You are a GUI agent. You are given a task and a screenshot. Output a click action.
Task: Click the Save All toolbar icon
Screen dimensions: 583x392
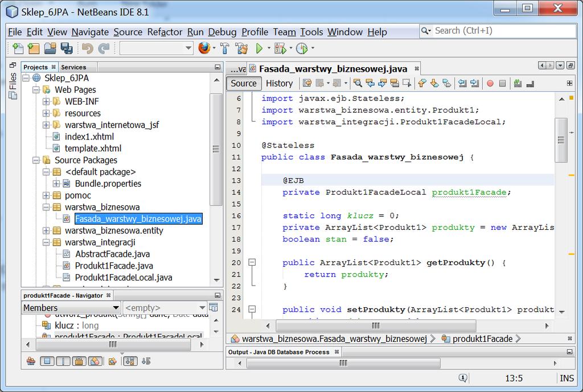click(x=67, y=48)
